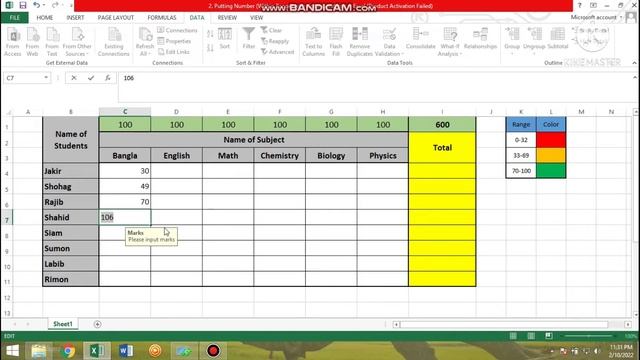Click Sort A to Z icon

(x=210, y=34)
